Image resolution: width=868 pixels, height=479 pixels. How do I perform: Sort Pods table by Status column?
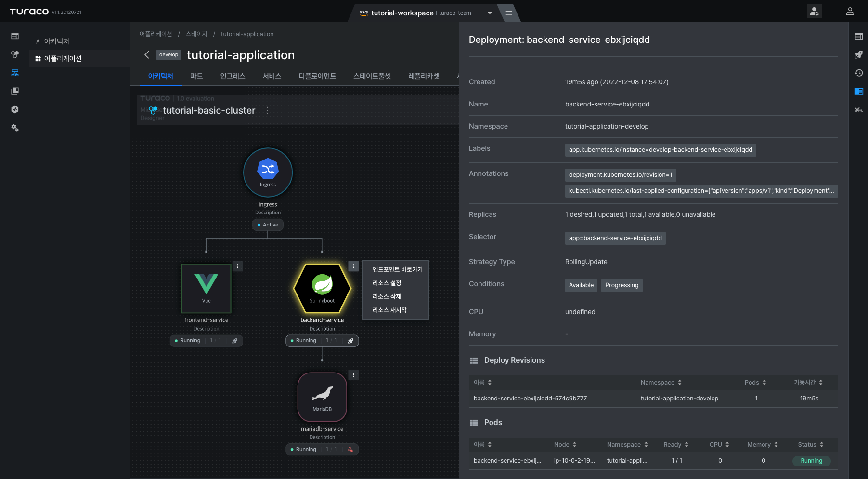811,444
